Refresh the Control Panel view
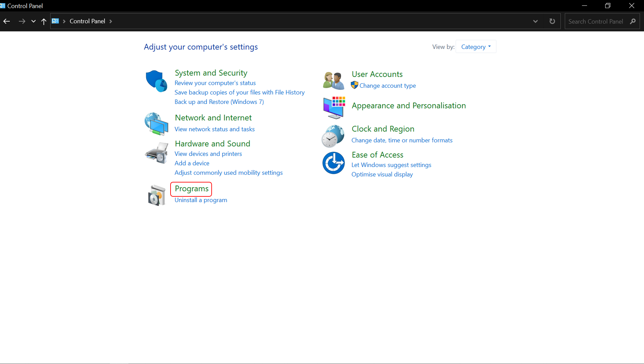644x364 pixels. coord(552,21)
